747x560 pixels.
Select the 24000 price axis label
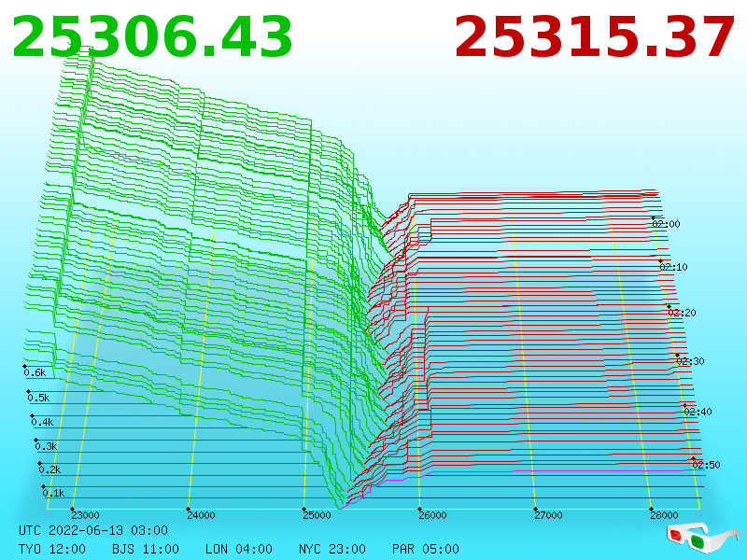(x=201, y=515)
